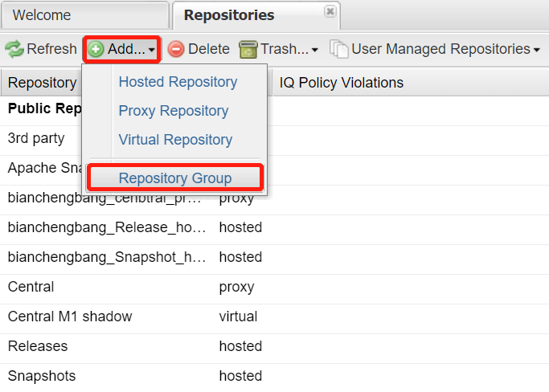
Task: Select the 3rd party repository row
Action: click(36, 138)
